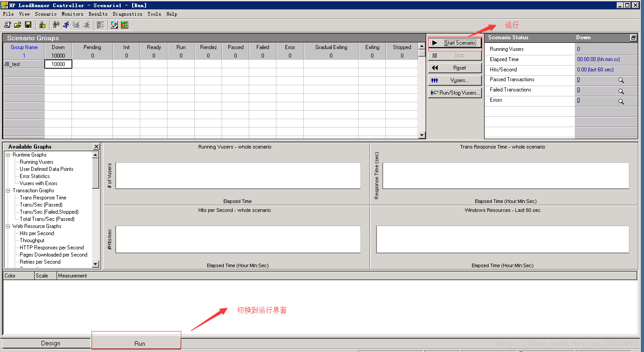Click the toolbar icon left of Analyze Results

(x=114, y=25)
